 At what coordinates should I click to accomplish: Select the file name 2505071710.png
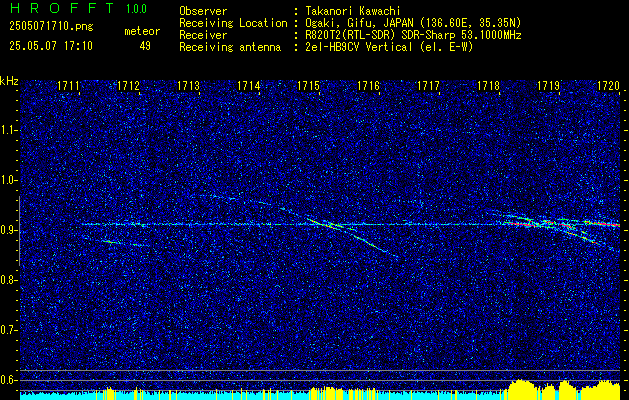click(51, 27)
